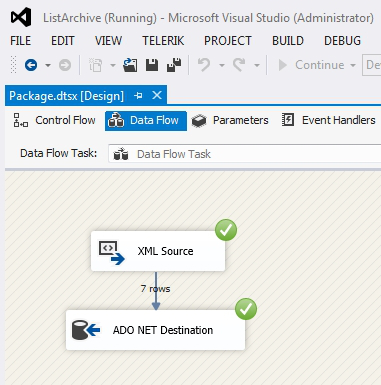Open the PROJECT menu
381x385 pixels.
point(228,41)
